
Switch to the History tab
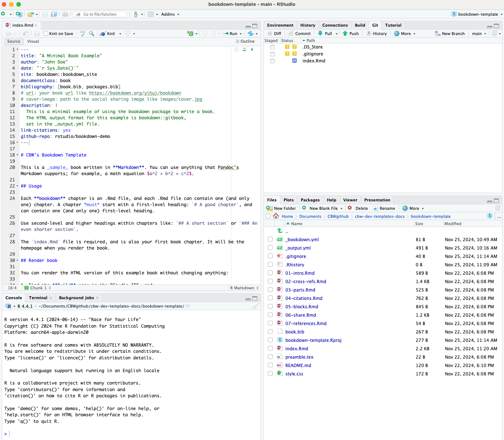click(308, 25)
